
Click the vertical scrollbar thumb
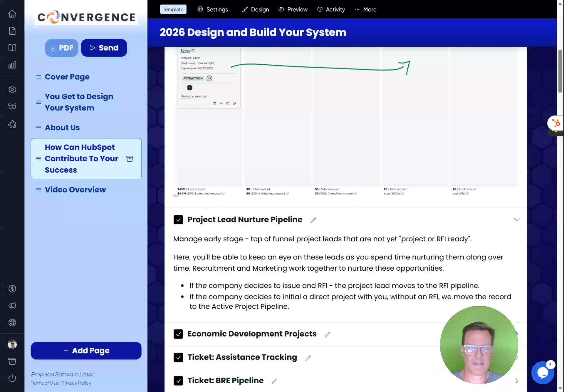click(560, 71)
